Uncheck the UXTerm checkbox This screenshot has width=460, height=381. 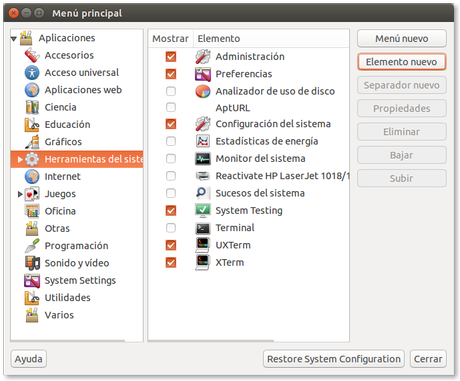click(x=171, y=245)
